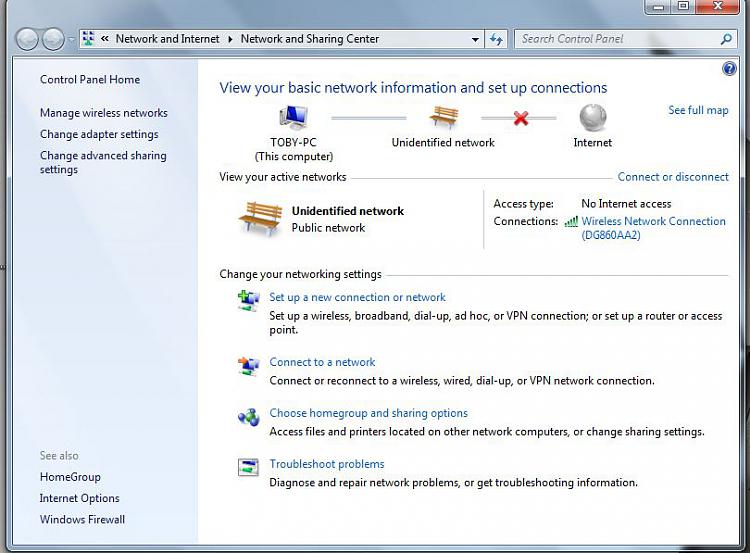Click the Connect to a network icon

pos(248,366)
